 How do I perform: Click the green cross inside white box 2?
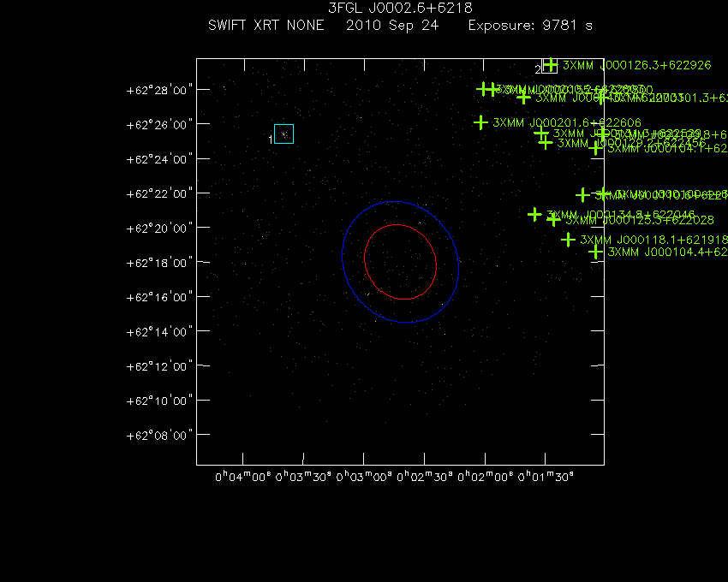(x=550, y=65)
